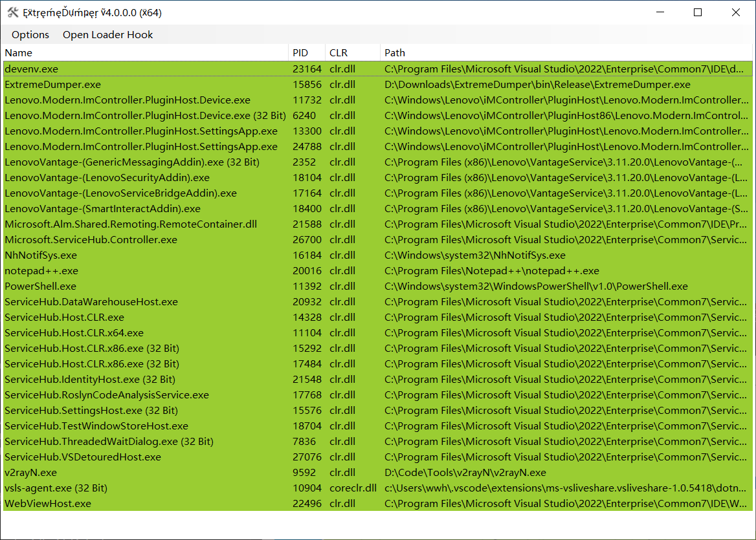Click PID cell 20016

[x=307, y=271]
